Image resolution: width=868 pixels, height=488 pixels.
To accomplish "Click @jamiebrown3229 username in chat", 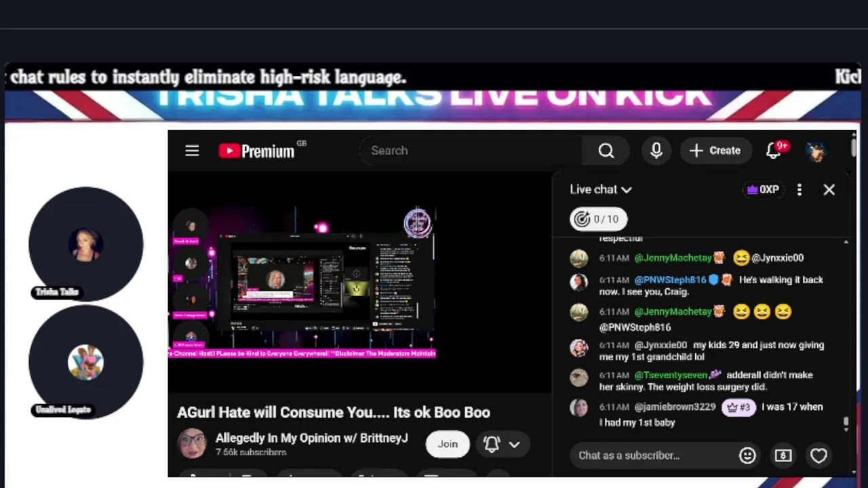I will (675, 407).
